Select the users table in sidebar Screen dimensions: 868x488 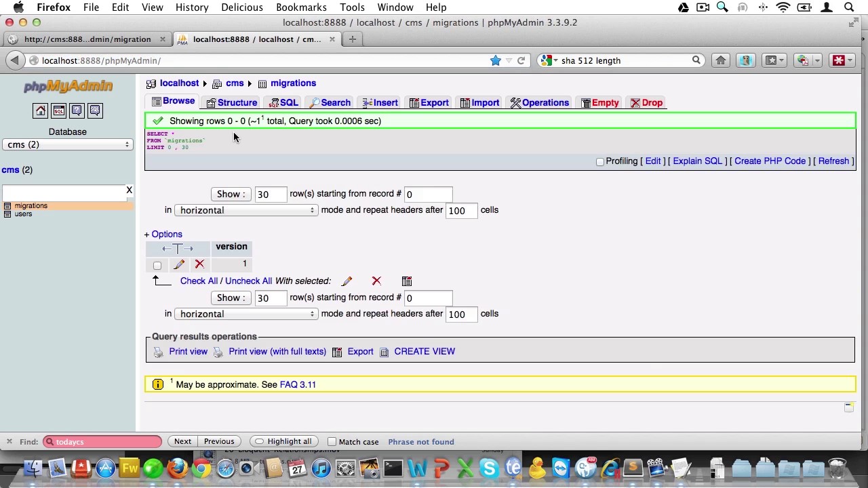(23, 214)
